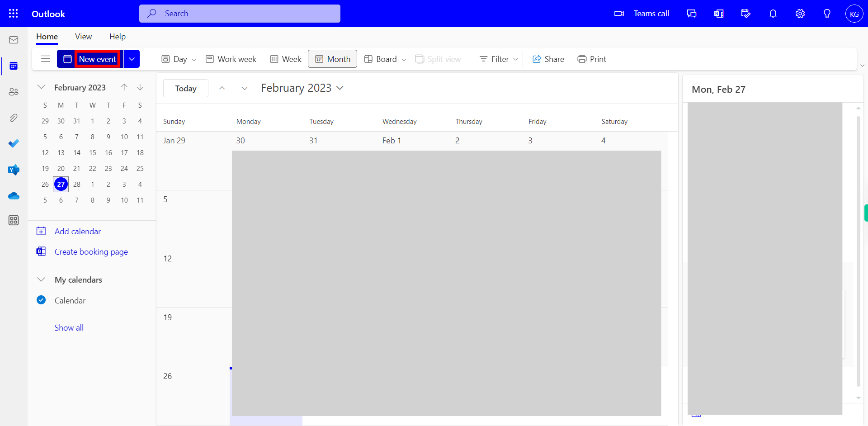Select February 14 in mini calendar
Viewport: 868px width, 426px height.
click(77, 152)
